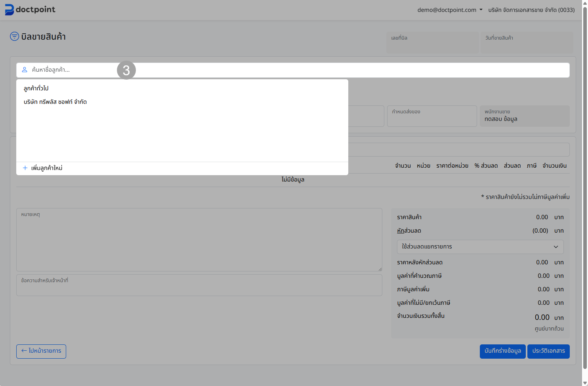Screen dimensions: 588x386
Task: Select ลูกค้าทั่วไป from customer list
Action: (x=36, y=88)
